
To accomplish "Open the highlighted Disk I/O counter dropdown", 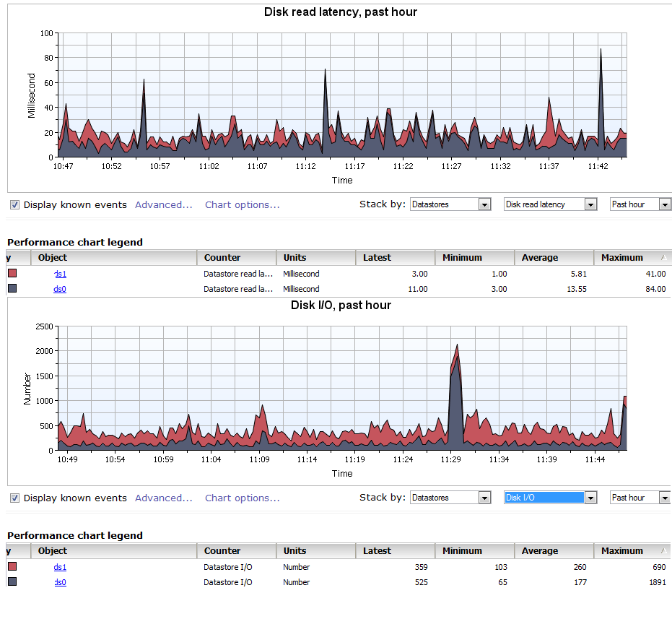I will coord(590,498).
